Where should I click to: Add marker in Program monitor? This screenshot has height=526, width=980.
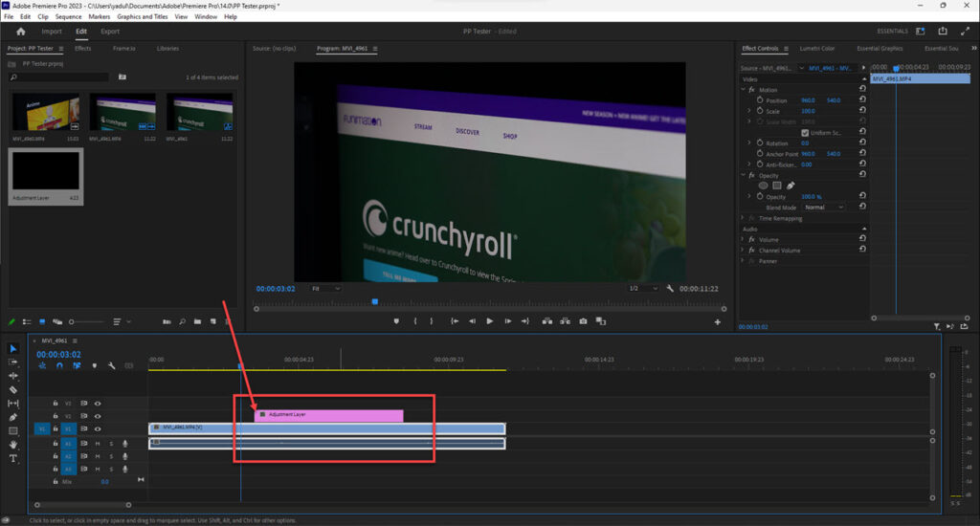click(x=396, y=321)
